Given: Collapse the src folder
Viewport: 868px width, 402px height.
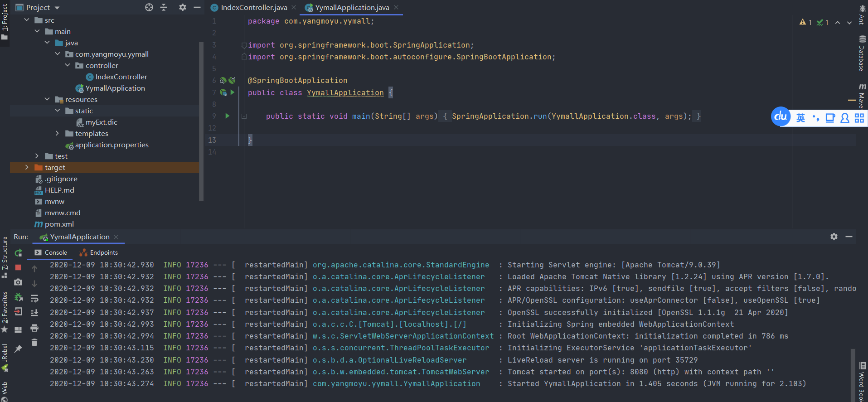Looking at the screenshot, I should coord(27,20).
